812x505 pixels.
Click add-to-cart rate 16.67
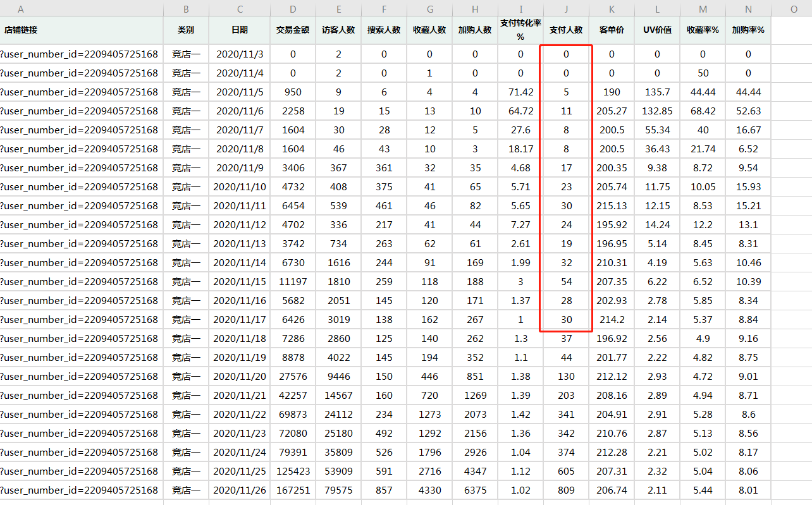point(748,130)
